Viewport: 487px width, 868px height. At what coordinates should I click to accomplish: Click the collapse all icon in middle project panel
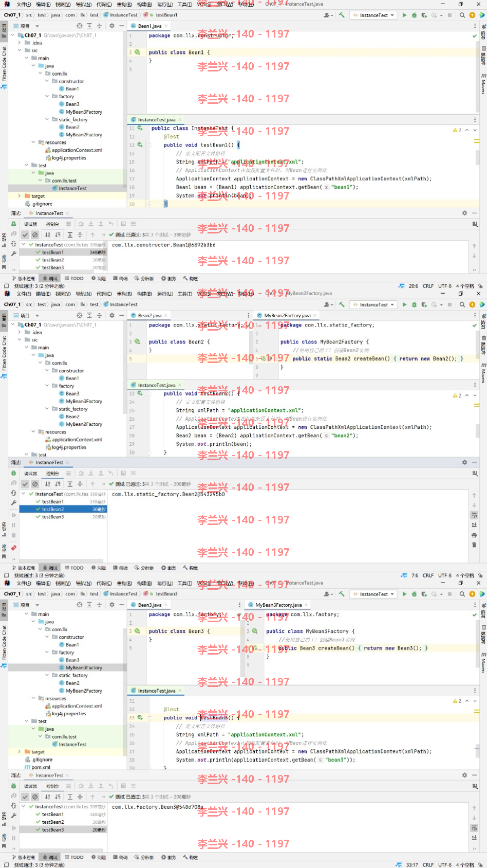[x=99, y=315]
